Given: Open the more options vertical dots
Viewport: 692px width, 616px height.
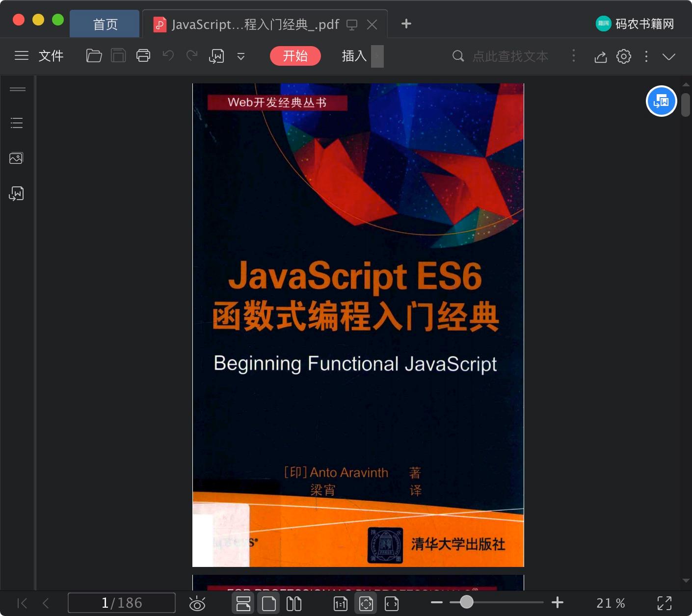Looking at the screenshot, I should click(x=646, y=56).
